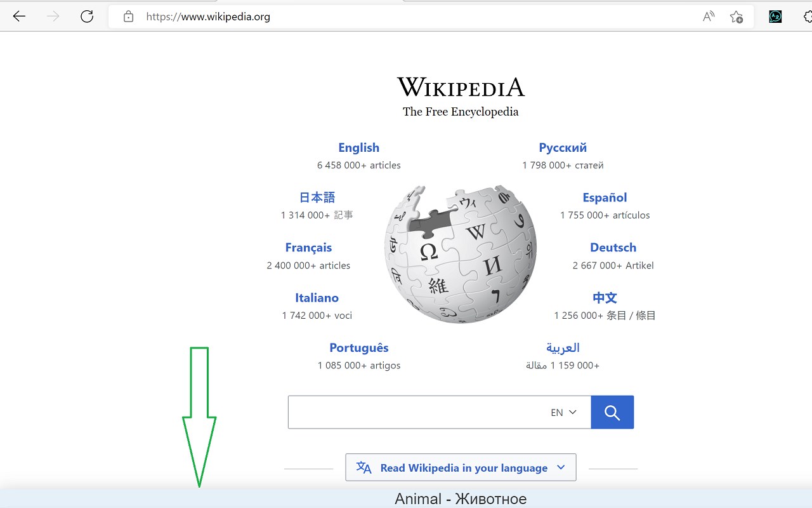Click the blue magnifier search button
This screenshot has height=508, width=812.
tap(612, 412)
